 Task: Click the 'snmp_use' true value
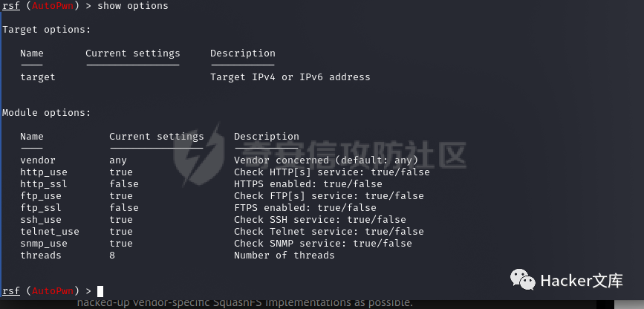121,243
